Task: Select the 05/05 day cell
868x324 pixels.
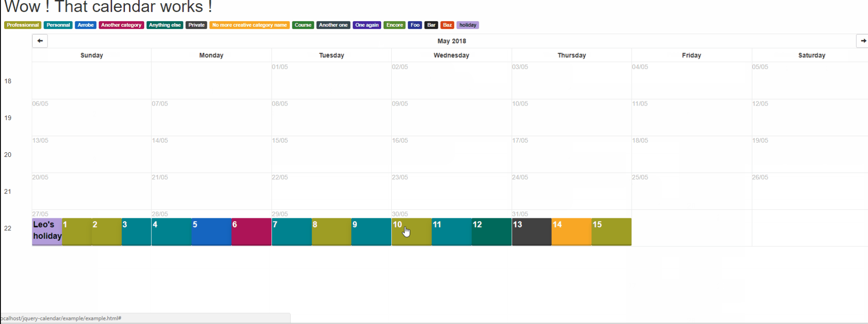Action: click(x=810, y=81)
